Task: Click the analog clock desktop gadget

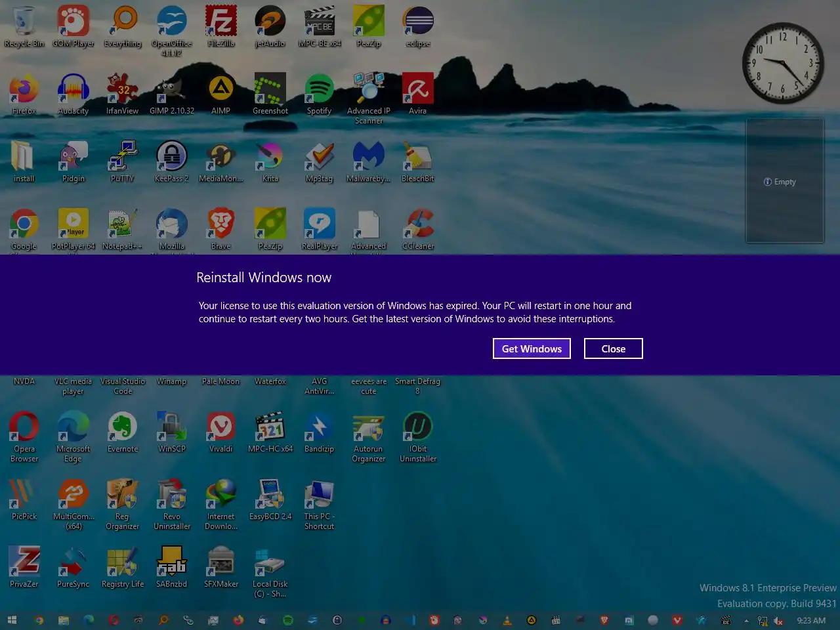Action: click(783, 64)
